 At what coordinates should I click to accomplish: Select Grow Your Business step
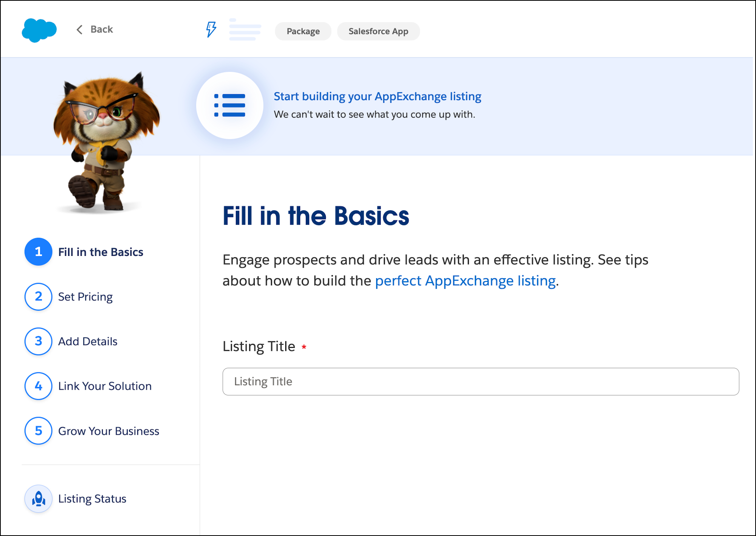108,431
